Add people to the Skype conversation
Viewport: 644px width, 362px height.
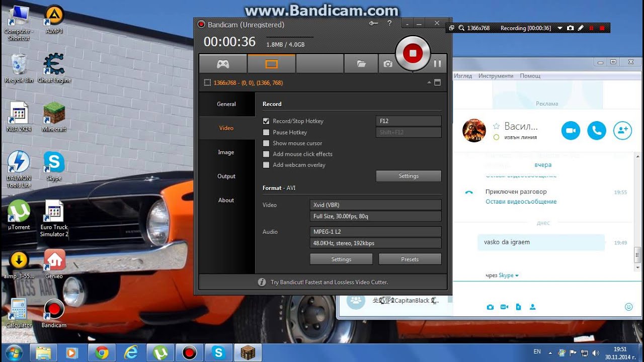tap(623, 131)
